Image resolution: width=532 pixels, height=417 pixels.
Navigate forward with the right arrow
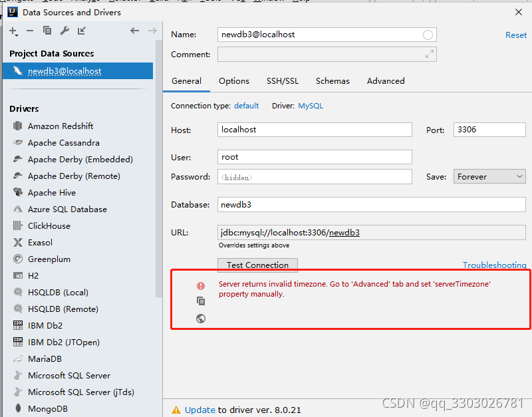click(x=153, y=31)
